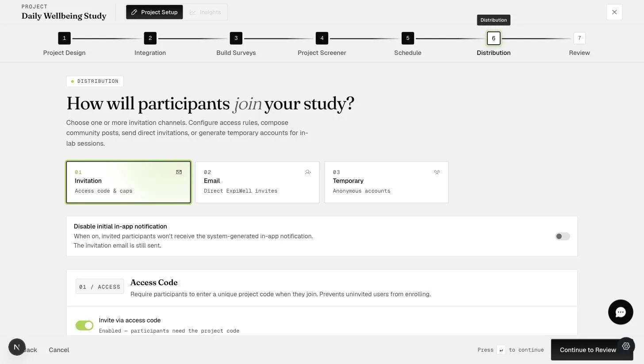Open the chat support bubble icon
The width and height of the screenshot is (644, 364).
coord(621,312)
